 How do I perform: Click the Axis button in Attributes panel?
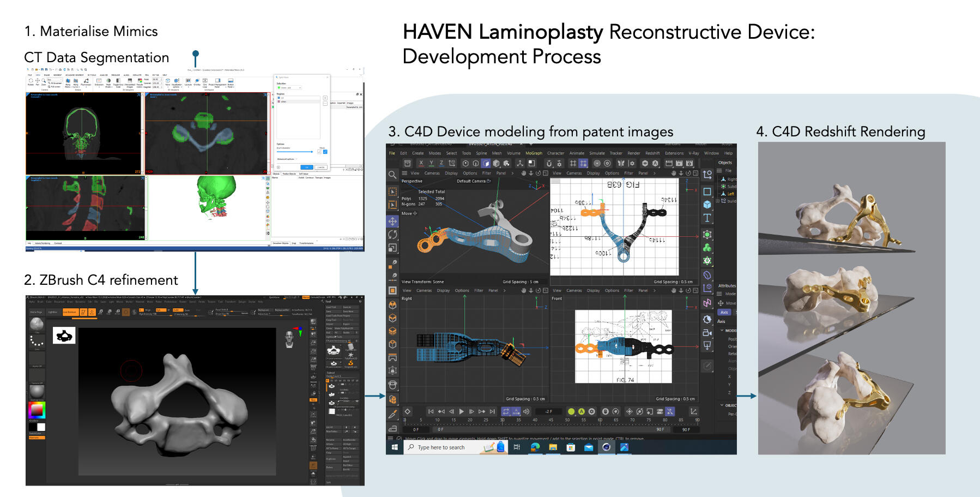724,312
